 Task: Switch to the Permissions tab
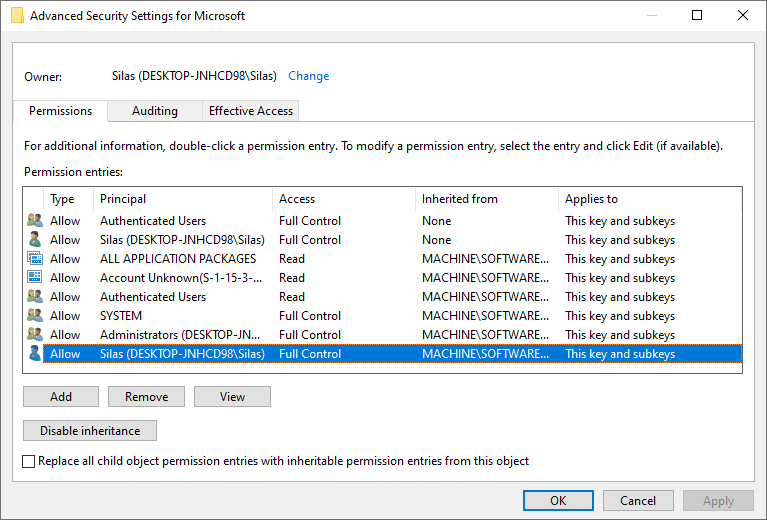pyautogui.click(x=60, y=111)
